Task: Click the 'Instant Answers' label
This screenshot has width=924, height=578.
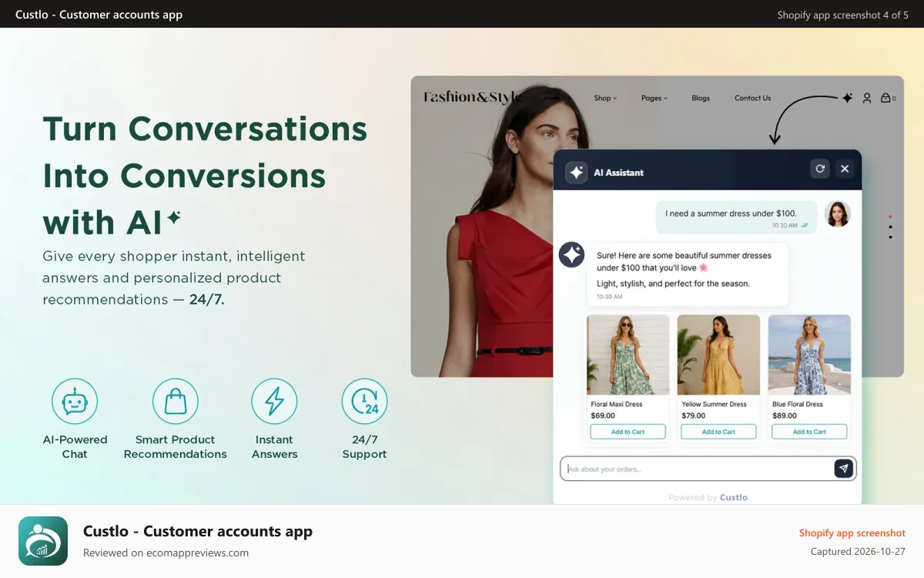Action: [274, 447]
